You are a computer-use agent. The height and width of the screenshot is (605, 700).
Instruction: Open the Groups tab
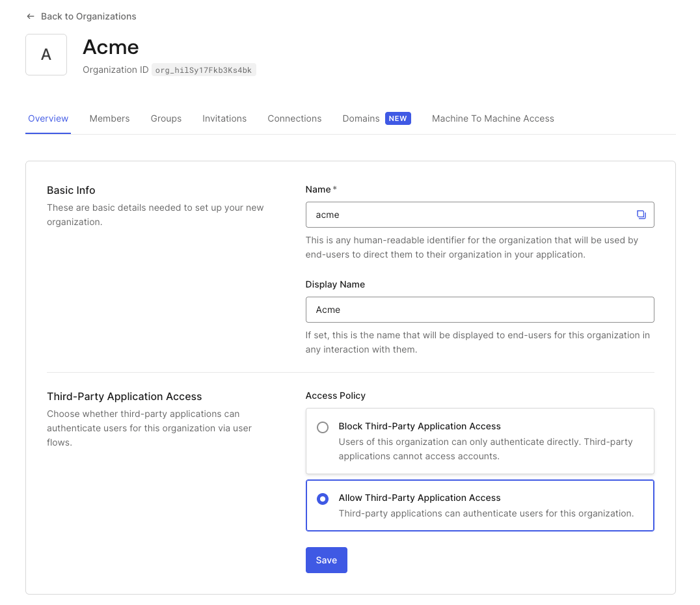[166, 118]
